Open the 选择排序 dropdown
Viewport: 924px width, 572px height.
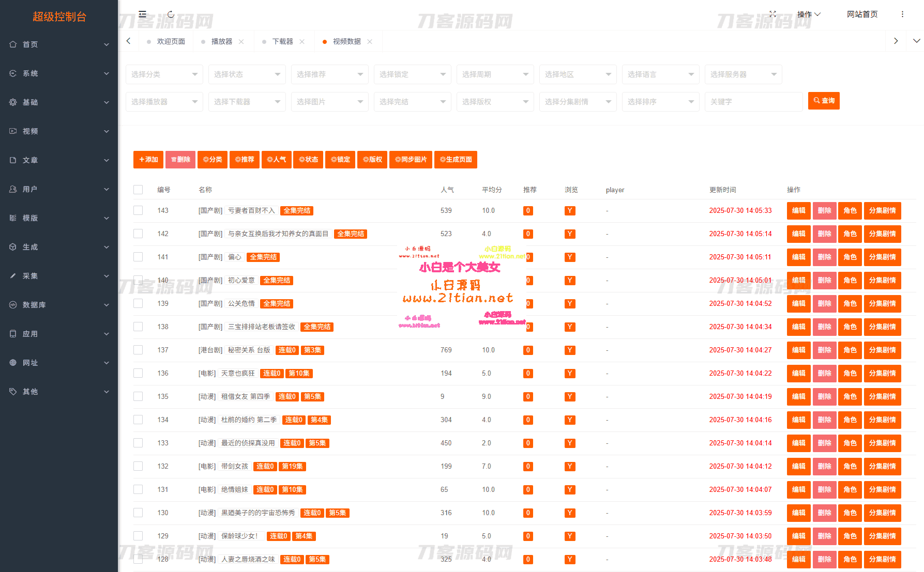click(x=660, y=101)
